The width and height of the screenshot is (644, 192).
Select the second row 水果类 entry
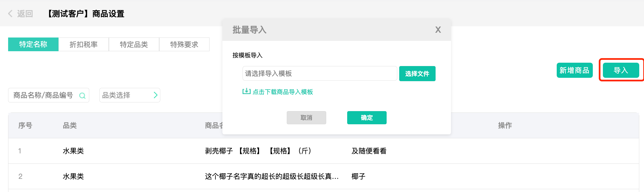coord(73,176)
